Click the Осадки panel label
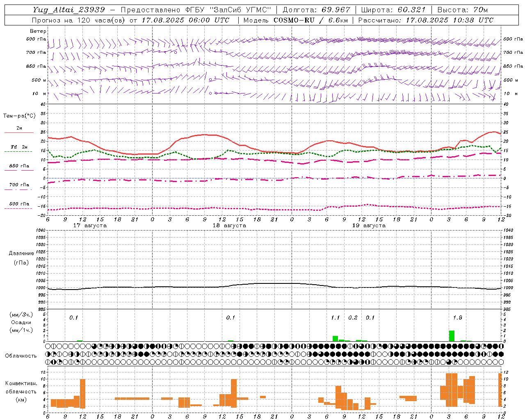Screen dimensions: 525x420 21,322
